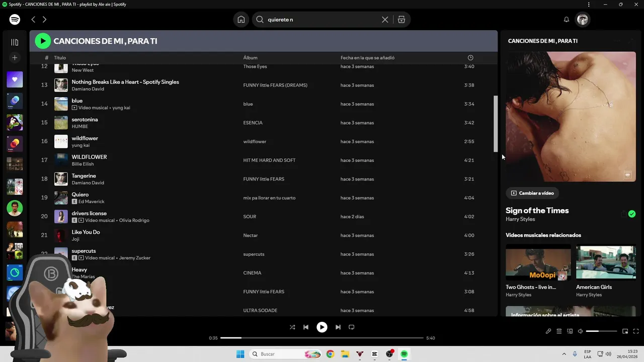644x362 pixels.
Task: Click 'Cambiar a video' button
Action: click(x=532, y=193)
